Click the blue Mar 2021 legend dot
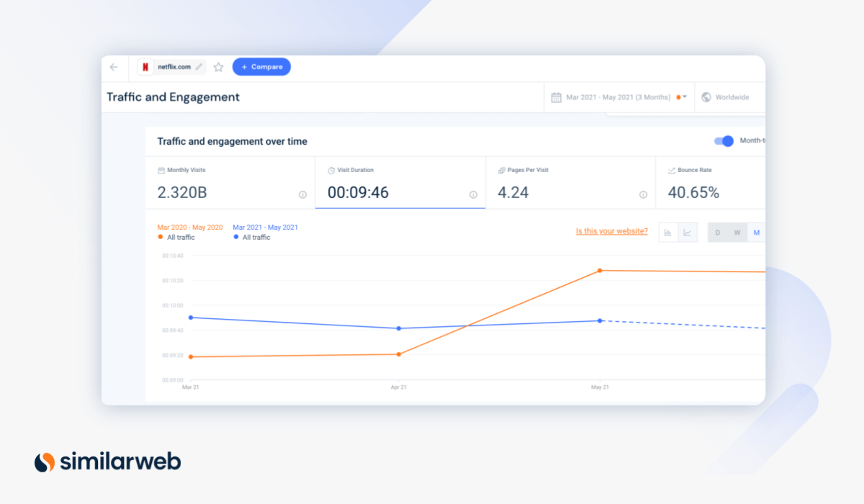This screenshot has height=504, width=864. 235,236
